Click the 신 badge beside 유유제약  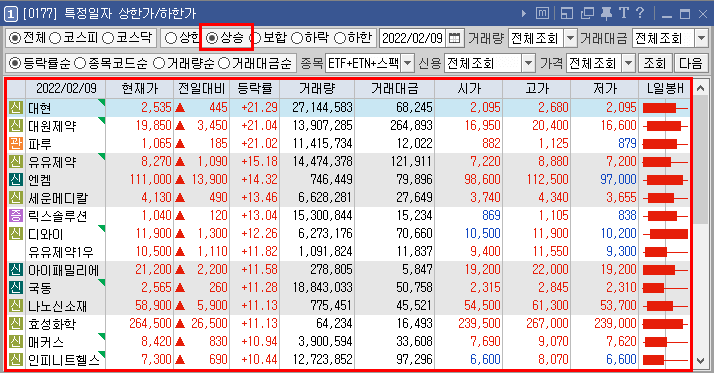15,161
